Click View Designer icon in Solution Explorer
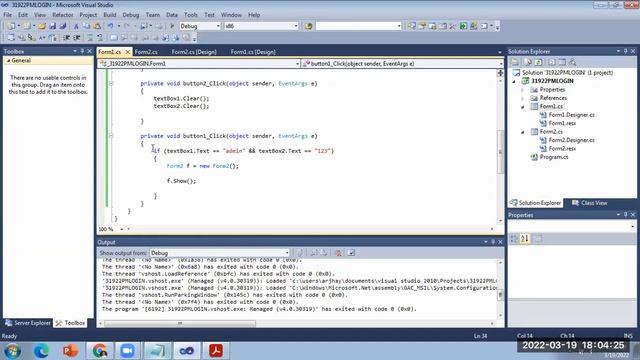This screenshot has height=360, width=640. pyautogui.click(x=562, y=62)
